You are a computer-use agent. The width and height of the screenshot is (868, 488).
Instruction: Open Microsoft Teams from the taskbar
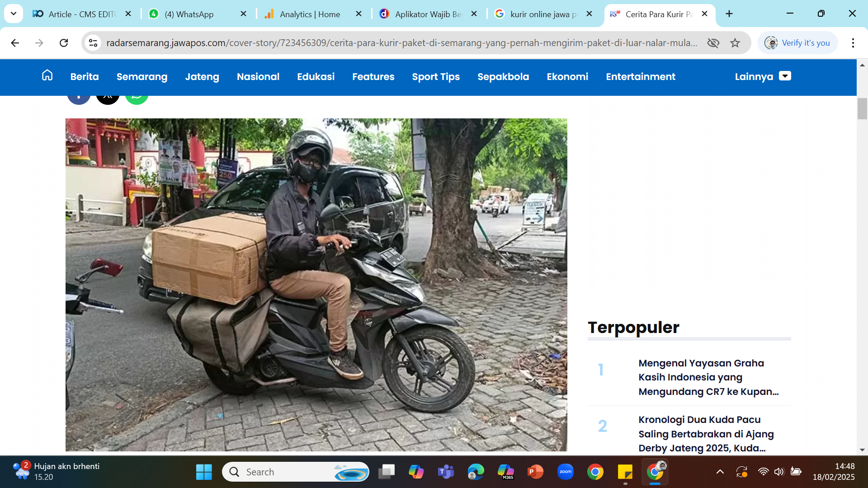[x=447, y=471]
